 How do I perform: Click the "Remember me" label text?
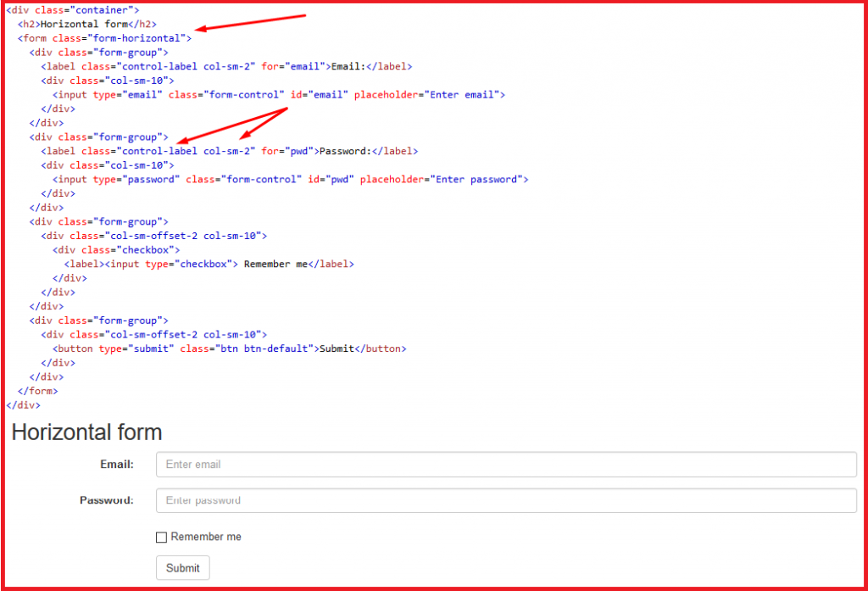pyautogui.click(x=206, y=537)
